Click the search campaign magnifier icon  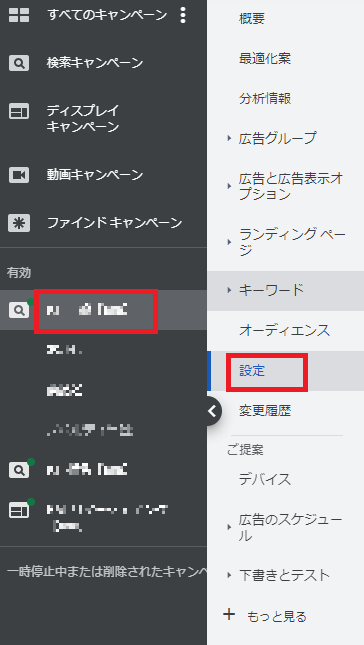[x=19, y=63]
